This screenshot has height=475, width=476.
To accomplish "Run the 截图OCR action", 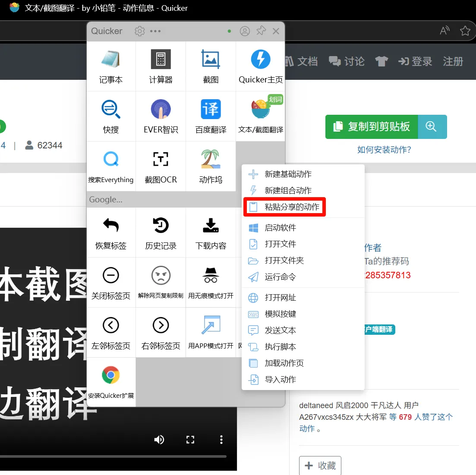I will click(x=161, y=167).
